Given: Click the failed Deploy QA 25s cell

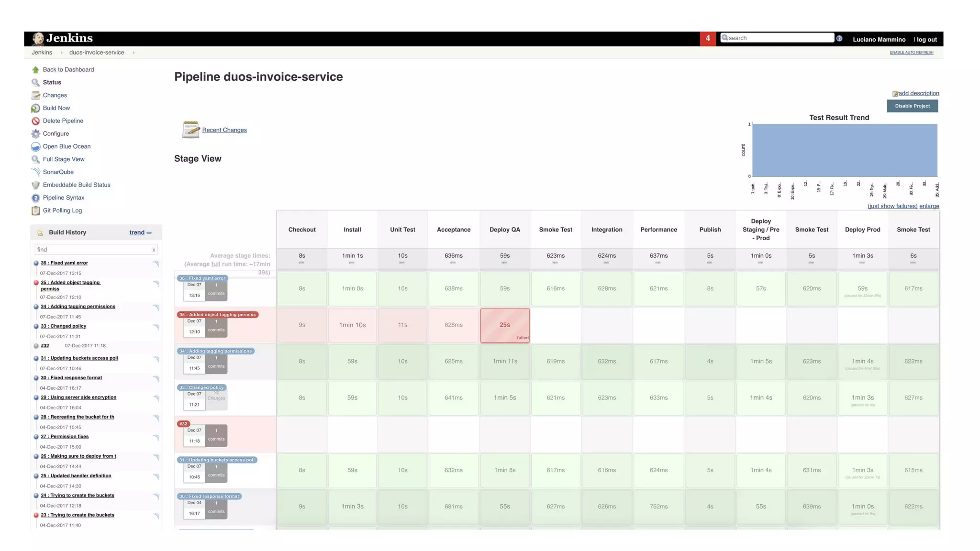Looking at the screenshot, I should (504, 325).
